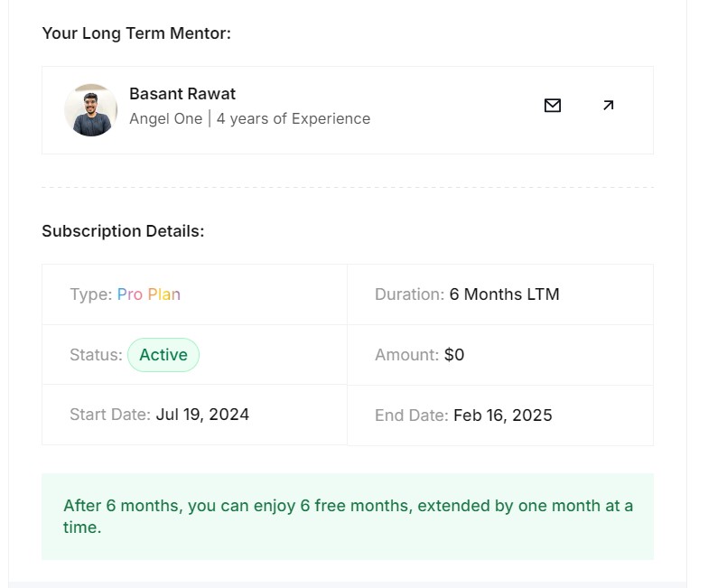708x588 pixels.
Task: Open mentor profile via arrow icon
Action: [x=608, y=106]
